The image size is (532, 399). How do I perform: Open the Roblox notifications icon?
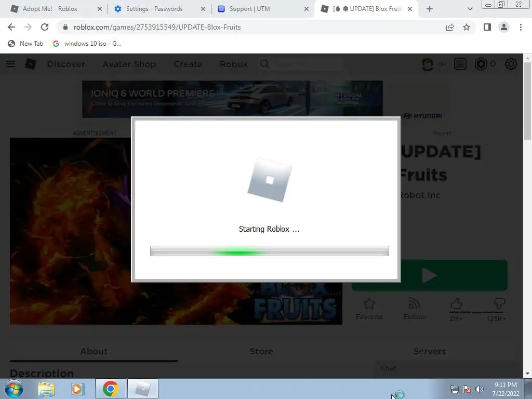[460, 64]
